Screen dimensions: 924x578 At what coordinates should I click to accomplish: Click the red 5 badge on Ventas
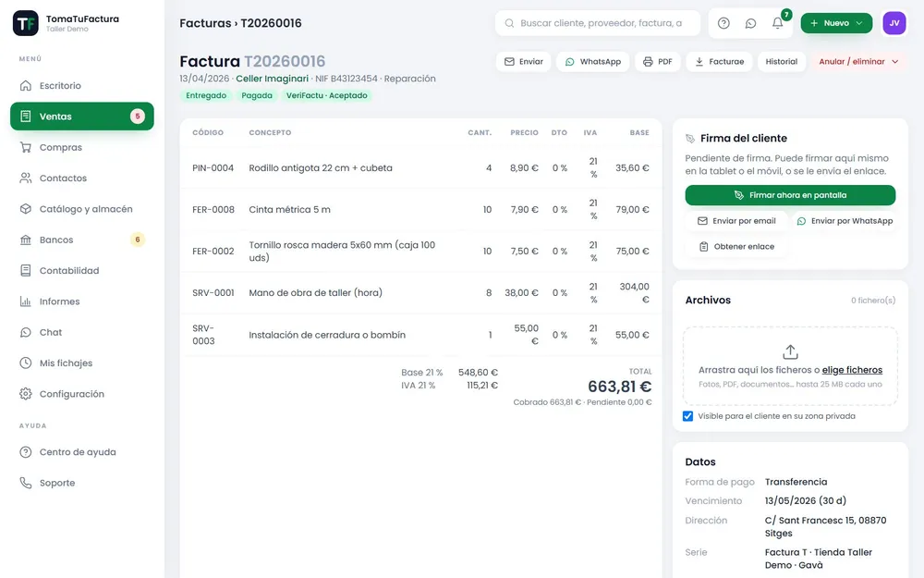pos(138,117)
